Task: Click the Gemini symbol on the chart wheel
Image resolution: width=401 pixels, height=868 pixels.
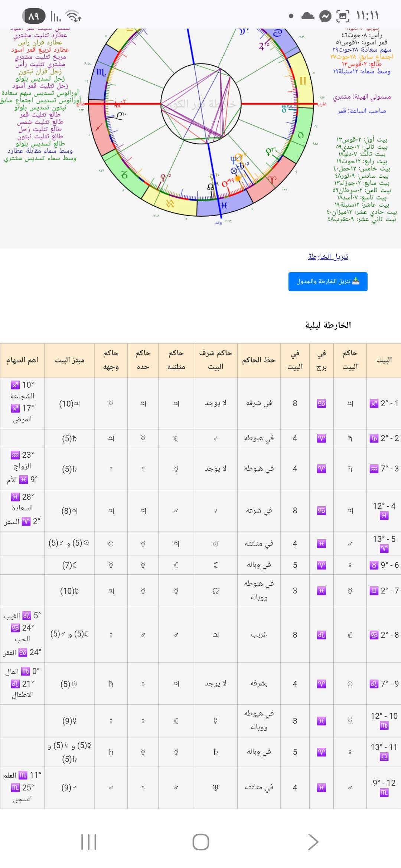Action: (303, 81)
